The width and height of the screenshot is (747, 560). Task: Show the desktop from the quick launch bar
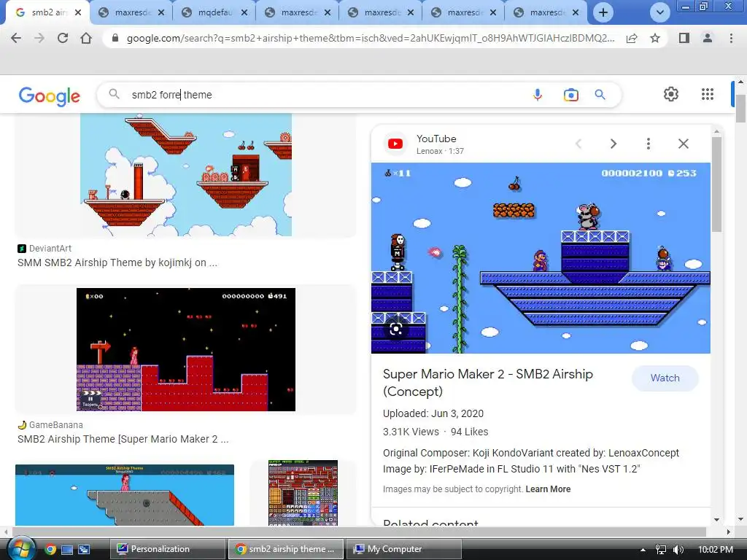[x=67, y=550]
